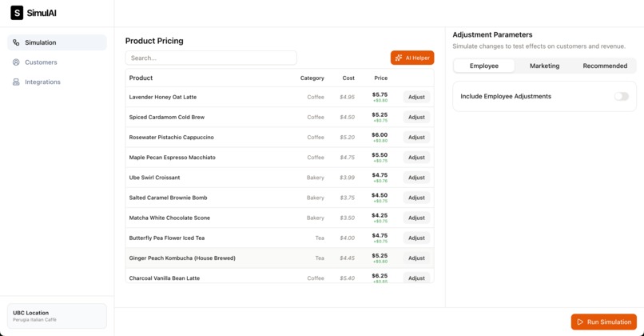Click the play icon on Run Simulation
This screenshot has width=644, height=336.
click(x=580, y=322)
